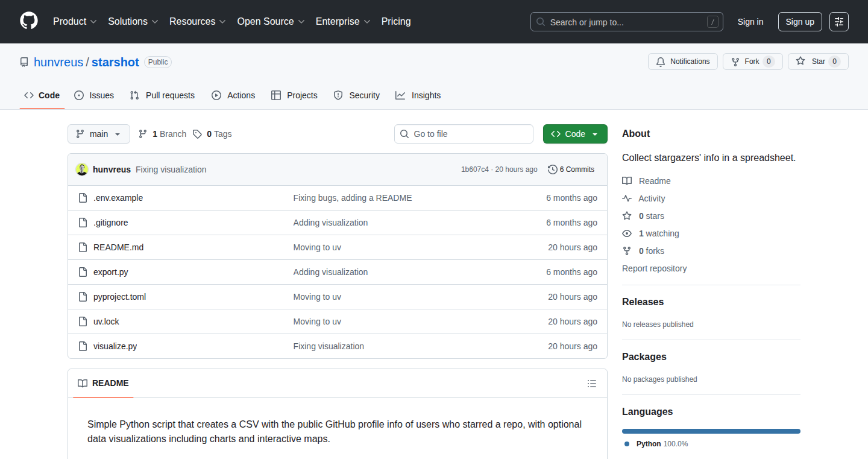The width and height of the screenshot is (868, 459).
Task: Open the Releases section heading
Action: coord(643,302)
